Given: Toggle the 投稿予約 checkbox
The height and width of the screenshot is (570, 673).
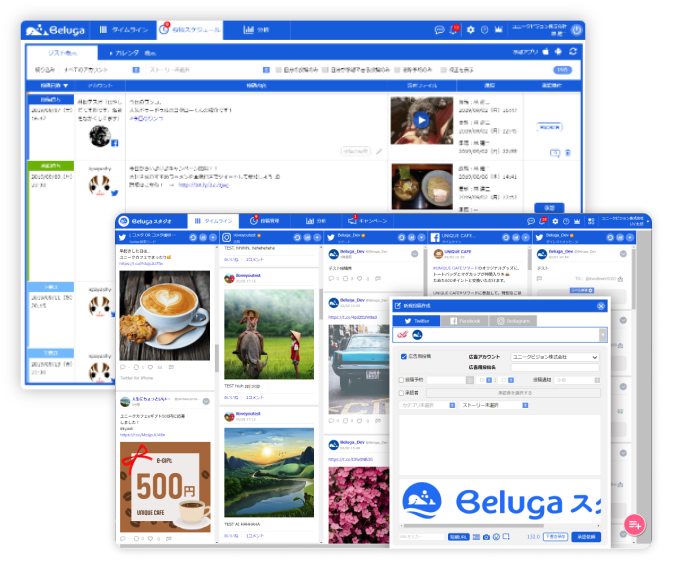Looking at the screenshot, I should (401, 380).
